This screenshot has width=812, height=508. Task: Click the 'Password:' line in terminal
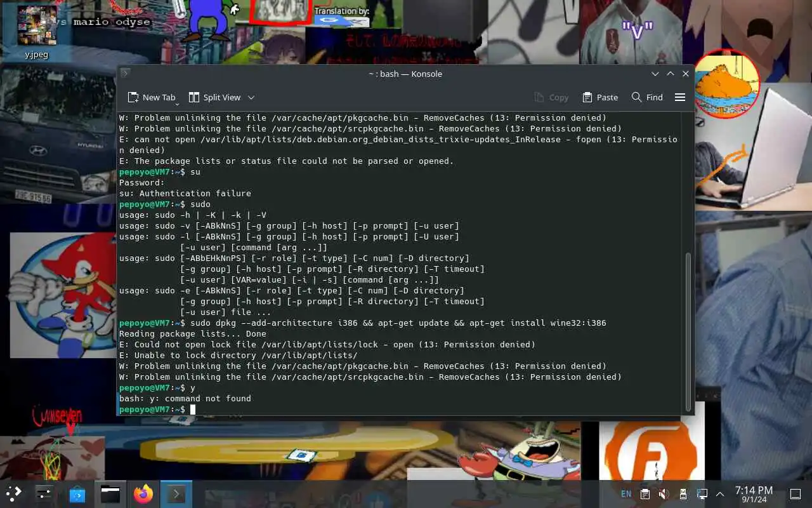click(x=142, y=183)
